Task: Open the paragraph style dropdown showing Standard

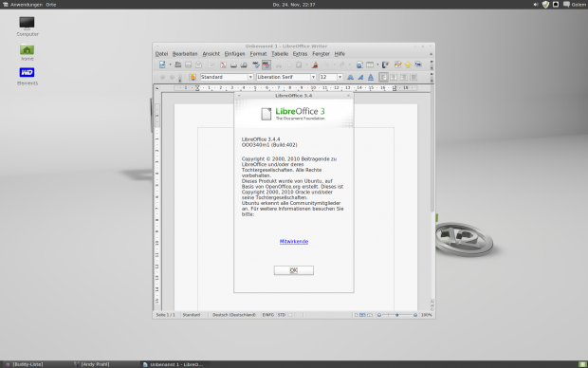Action: coord(250,77)
